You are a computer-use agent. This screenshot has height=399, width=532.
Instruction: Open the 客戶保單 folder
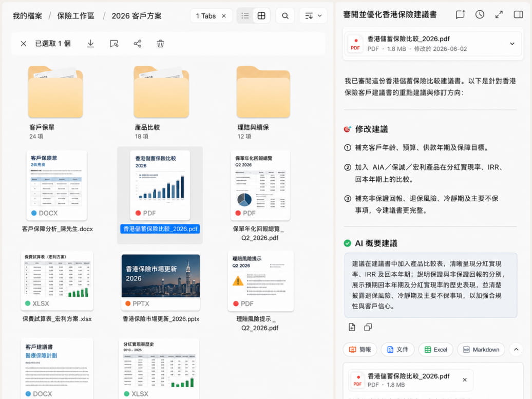[x=55, y=92]
